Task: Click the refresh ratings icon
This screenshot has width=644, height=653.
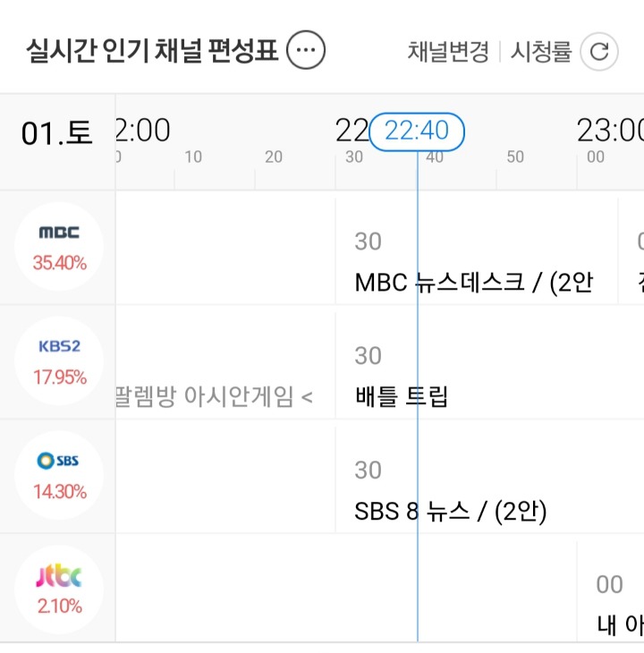Action: click(598, 52)
